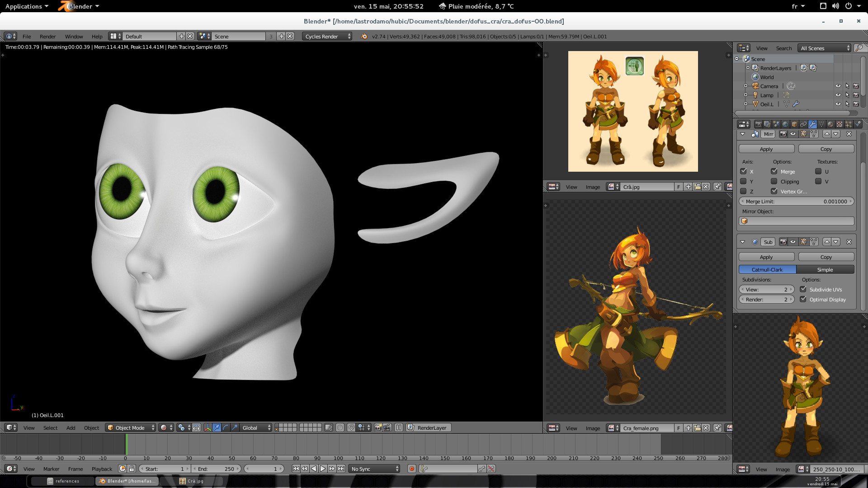This screenshot has width=868, height=488.
Task: Open the Scene properties tab icon
Action: 776,124
